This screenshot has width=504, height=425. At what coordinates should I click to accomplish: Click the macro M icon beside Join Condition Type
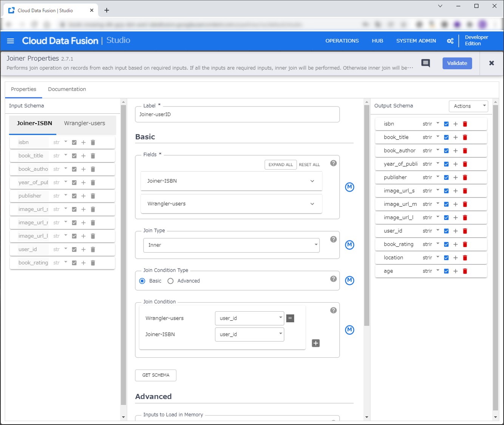(350, 280)
